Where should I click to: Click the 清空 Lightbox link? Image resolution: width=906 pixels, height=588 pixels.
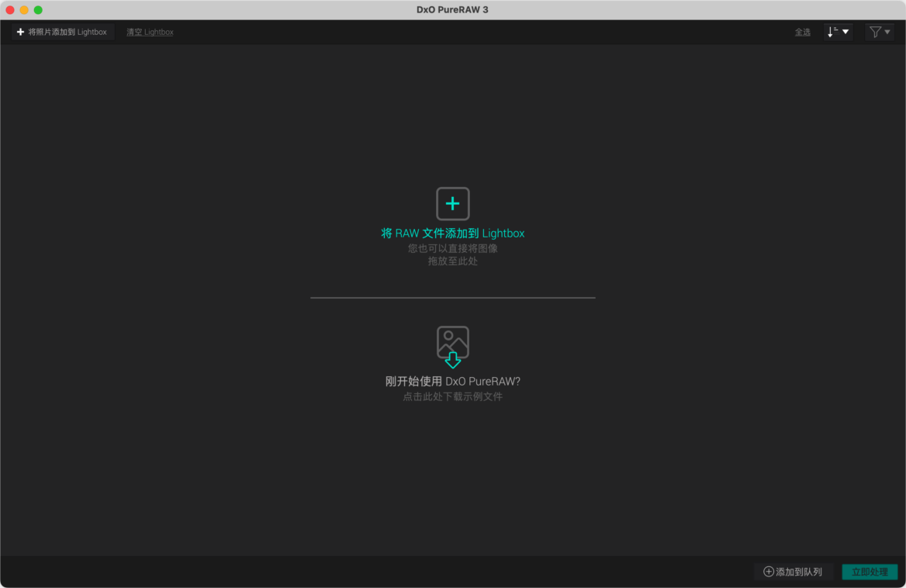(x=150, y=32)
